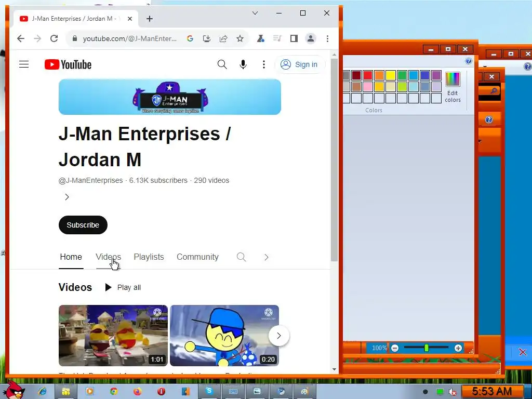The width and height of the screenshot is (532, 399).
Task: Open a new Chrome tab
Action: (x=150, y=19)
